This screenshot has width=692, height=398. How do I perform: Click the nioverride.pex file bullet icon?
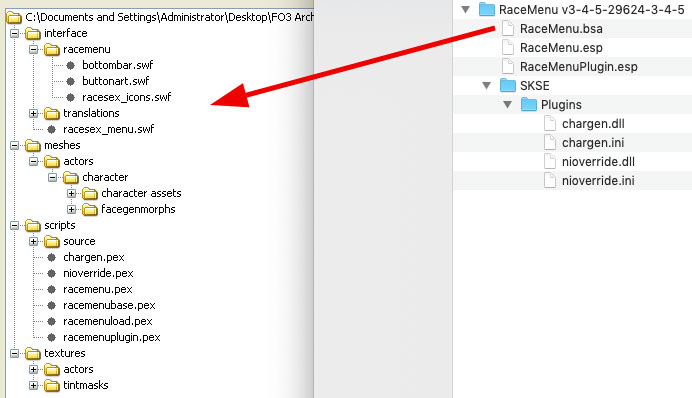click(x=52, y=273)
